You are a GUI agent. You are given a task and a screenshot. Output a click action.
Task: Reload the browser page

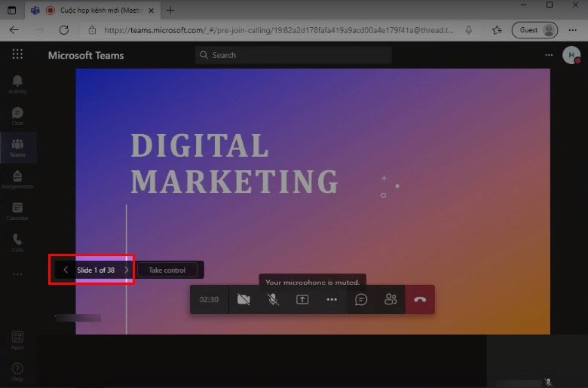[64, 30]
